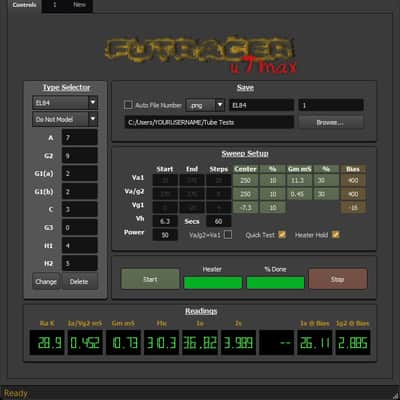Hit the Stop button
The image size is (400, 400).
(x=338, y=279)
